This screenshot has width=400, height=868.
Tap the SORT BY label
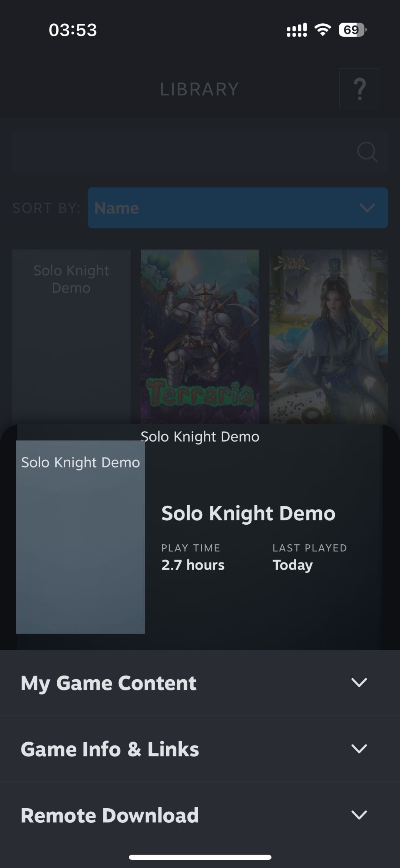coord(46,208)
